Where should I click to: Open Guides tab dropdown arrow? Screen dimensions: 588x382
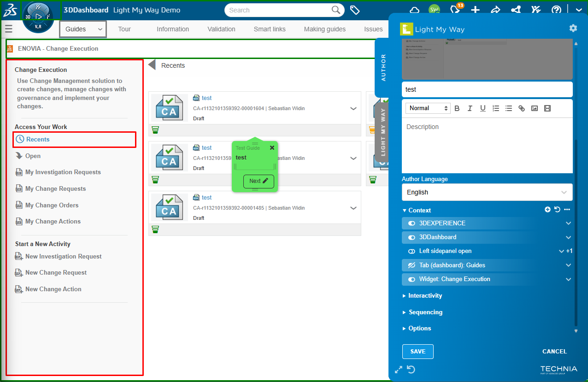coord(100,29)
